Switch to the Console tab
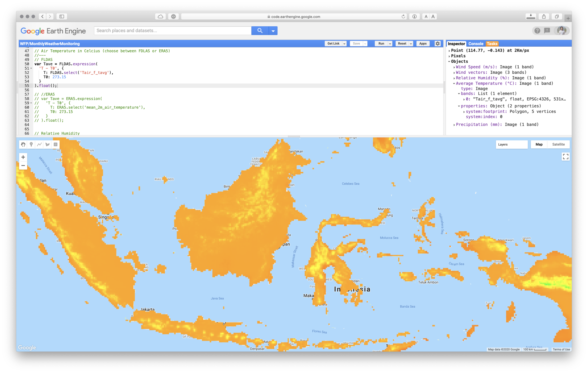The image size is (588, 373). pos(476,44)
